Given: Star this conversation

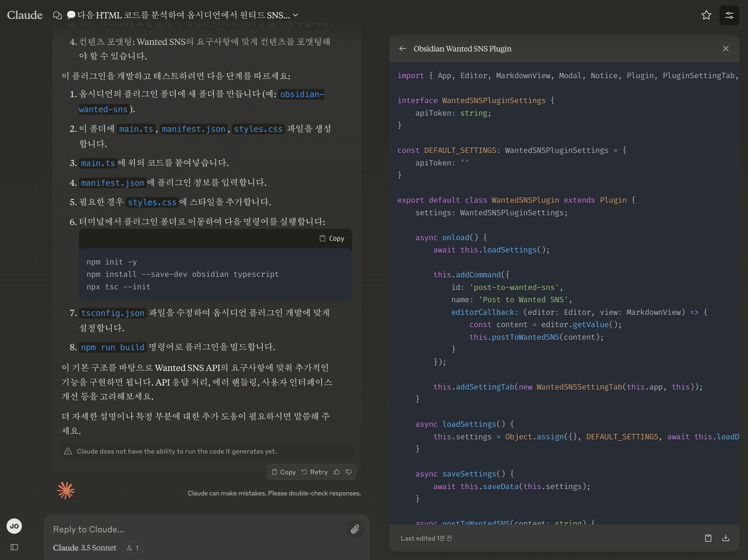Looking at the screenshot, I should pos(706,15).
